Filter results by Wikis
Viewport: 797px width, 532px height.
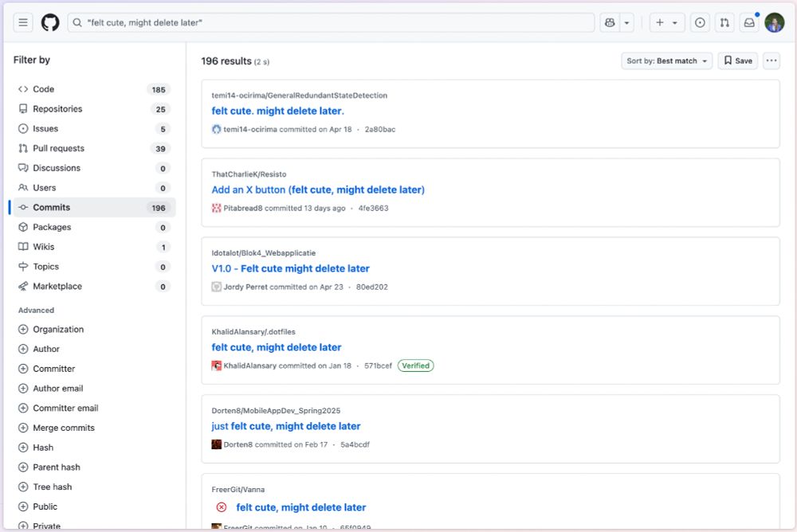[x=94, y=247]
